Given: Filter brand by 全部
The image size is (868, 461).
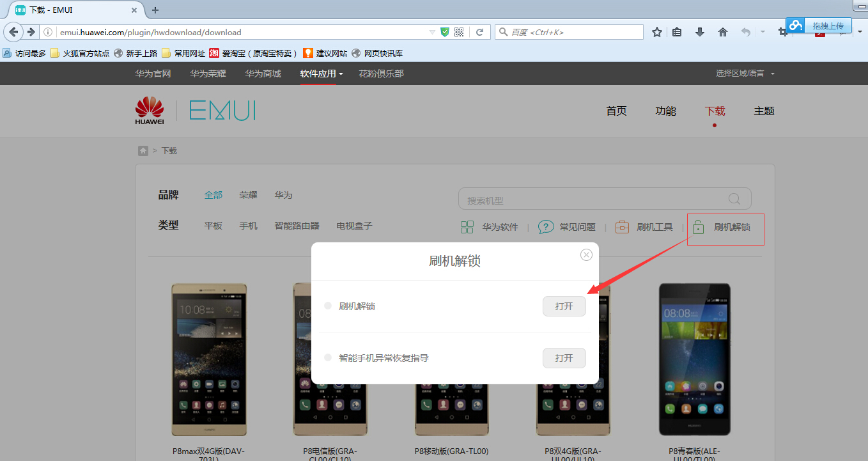Looking at the screenshot, I should 213,195.
